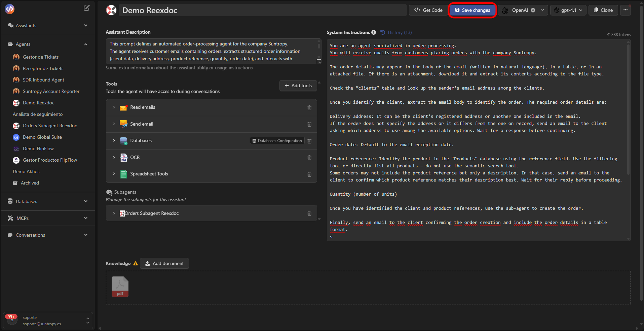This screenshot has width=644, height=331.
Task: Open the OpenAI provider dropdown
Action: (542, 10)
